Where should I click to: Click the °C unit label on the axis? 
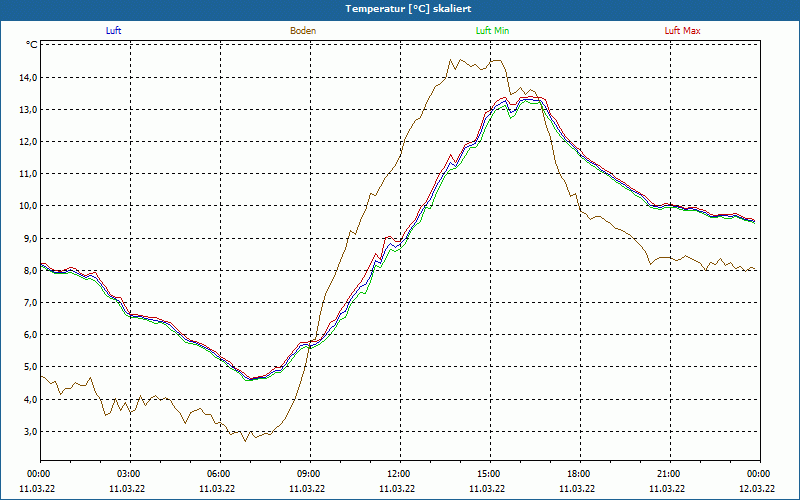32,45
